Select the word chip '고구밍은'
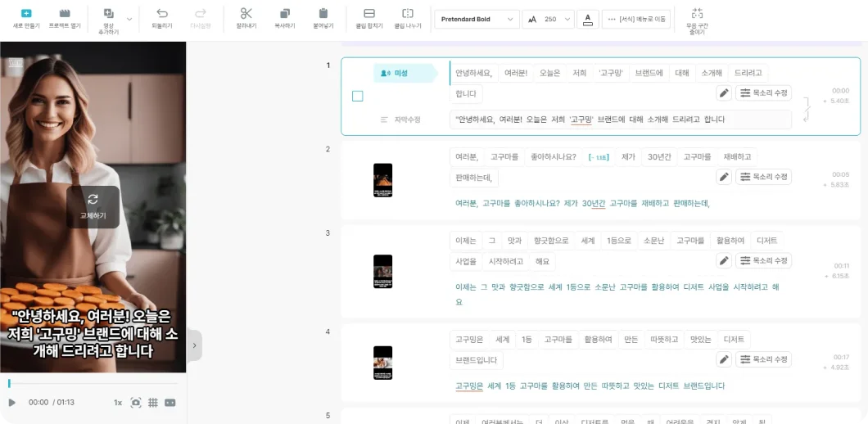The height and width of the screenshot is (424, 868). pos(469,340)
